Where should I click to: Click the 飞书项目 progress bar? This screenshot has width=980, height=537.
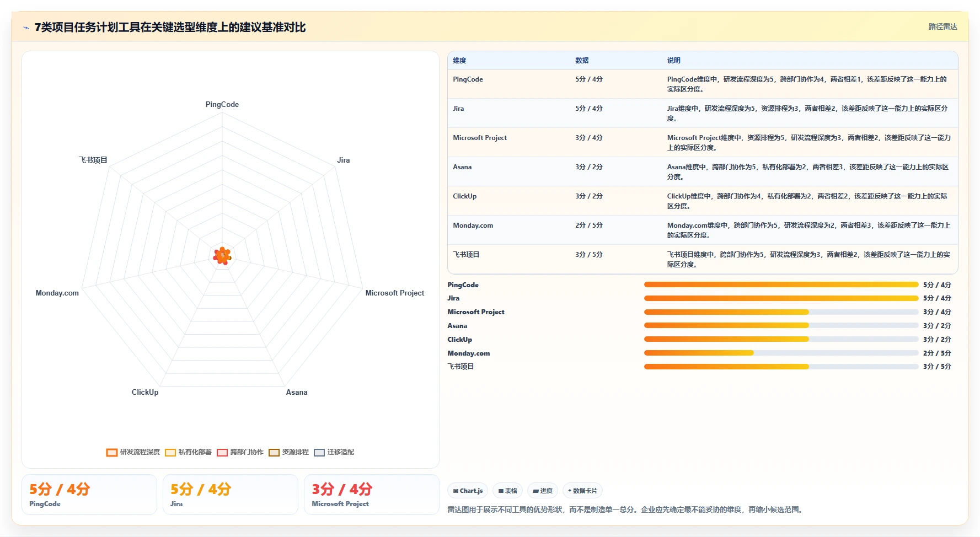coord(781,367)
